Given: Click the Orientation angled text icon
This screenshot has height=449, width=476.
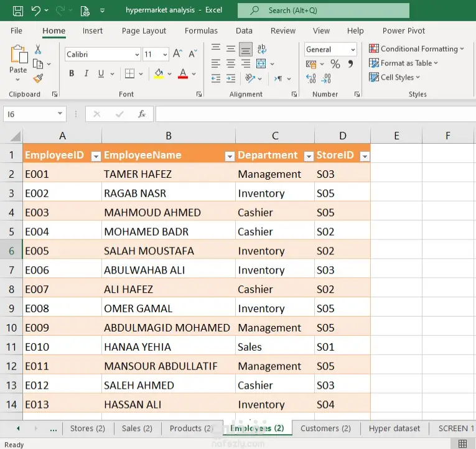Looking at the screenshot, I should pyautogui.click(x=250, y=78).
